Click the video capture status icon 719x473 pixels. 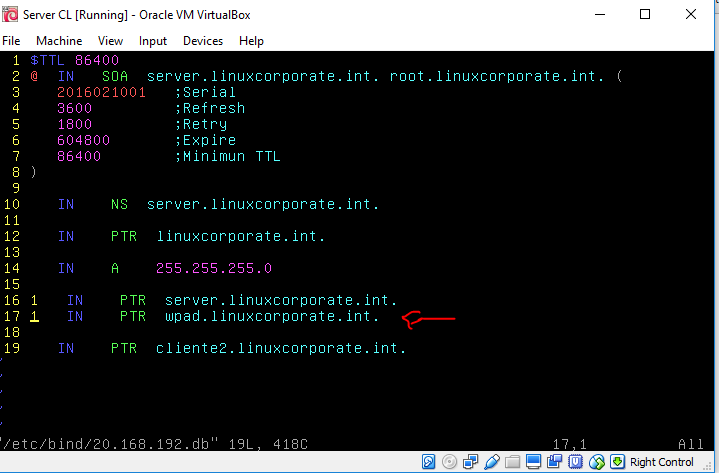pyautogui.click(x=554, y=462)
